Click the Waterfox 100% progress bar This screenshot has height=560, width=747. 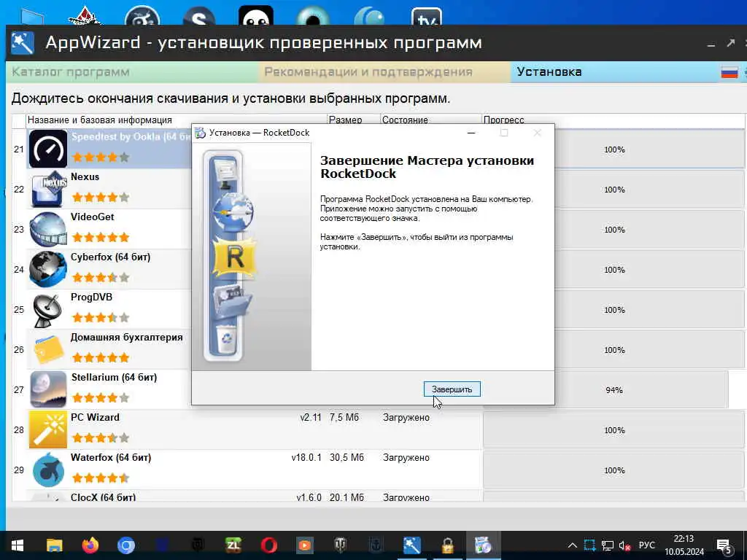614,470
